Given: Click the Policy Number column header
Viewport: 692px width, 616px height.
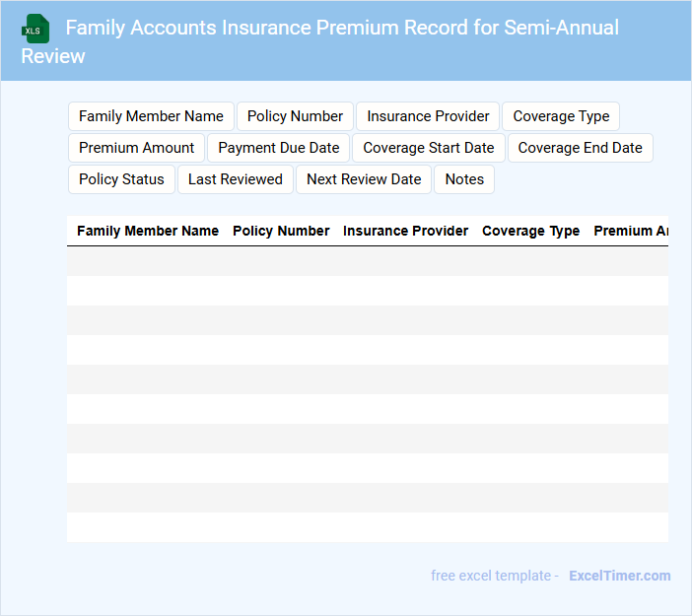Looking at the screenshot, I should tap(281, 231).
